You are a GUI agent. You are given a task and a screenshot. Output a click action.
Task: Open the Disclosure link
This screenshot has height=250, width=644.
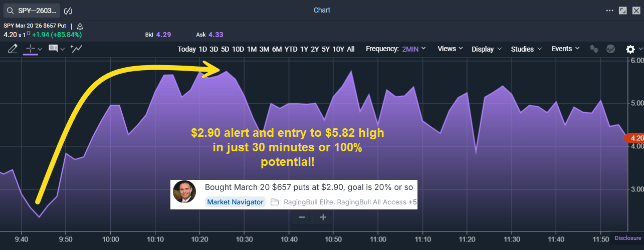(x=628, y=238)
